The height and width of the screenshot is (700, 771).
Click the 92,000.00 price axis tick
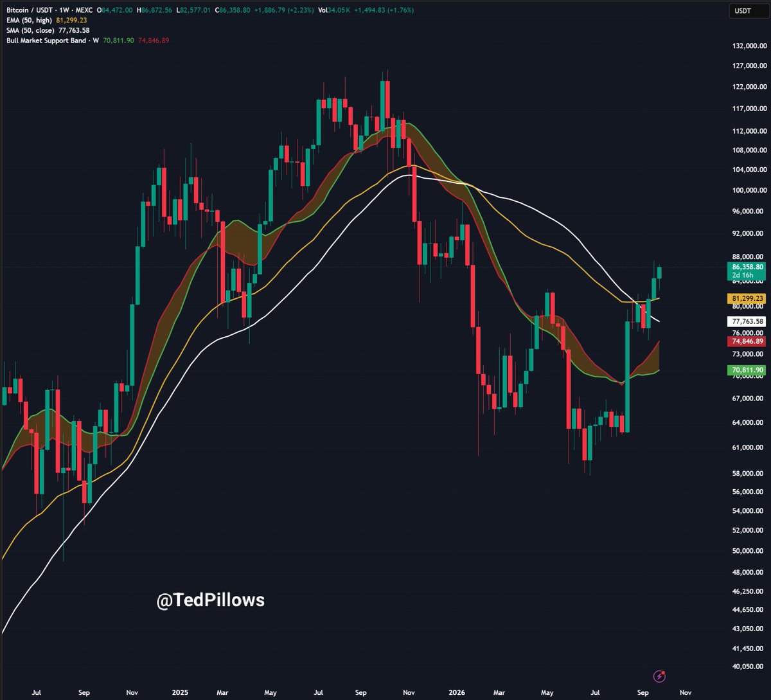(748, 235)
